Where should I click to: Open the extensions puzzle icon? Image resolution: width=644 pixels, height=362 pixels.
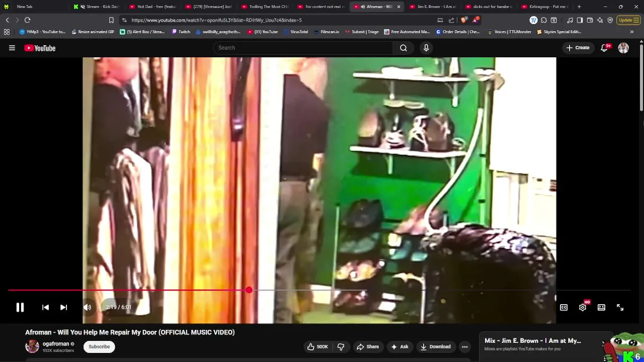(x=544, y=20)
